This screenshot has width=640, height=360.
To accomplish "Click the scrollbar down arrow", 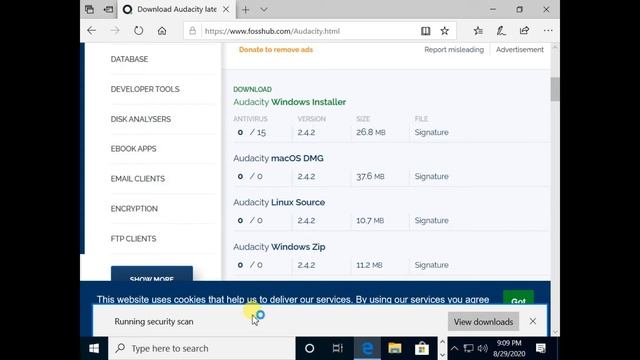I will [x=555, y=332].
